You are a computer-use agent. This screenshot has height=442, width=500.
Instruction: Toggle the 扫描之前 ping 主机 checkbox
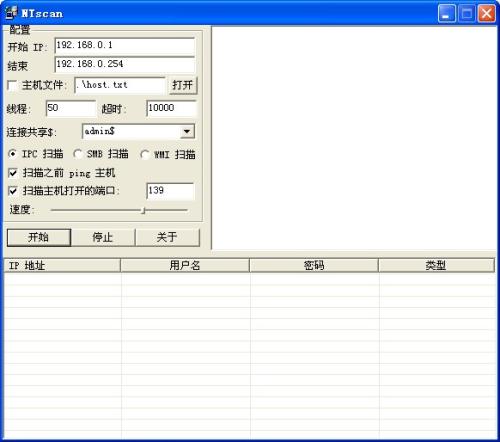(x=13, y=173)
